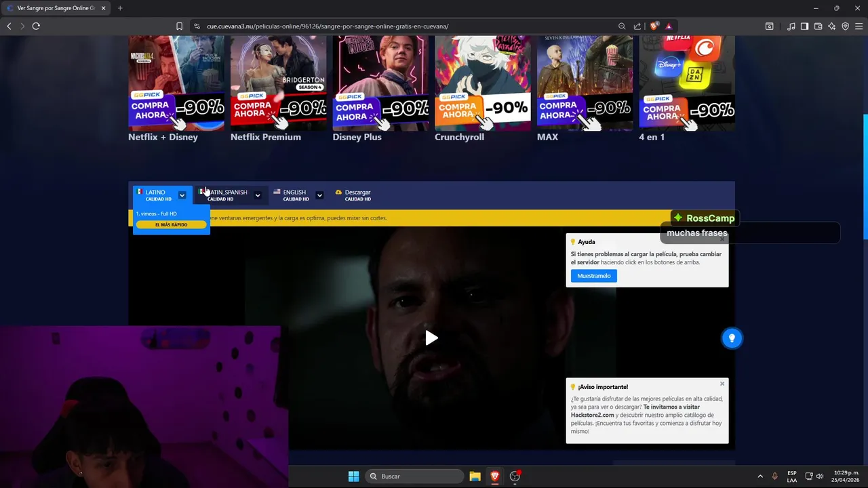Screen dimensions: 868x488
Task: Click the 'Disney Plus' caption text
Action: [x=357, y=137]
